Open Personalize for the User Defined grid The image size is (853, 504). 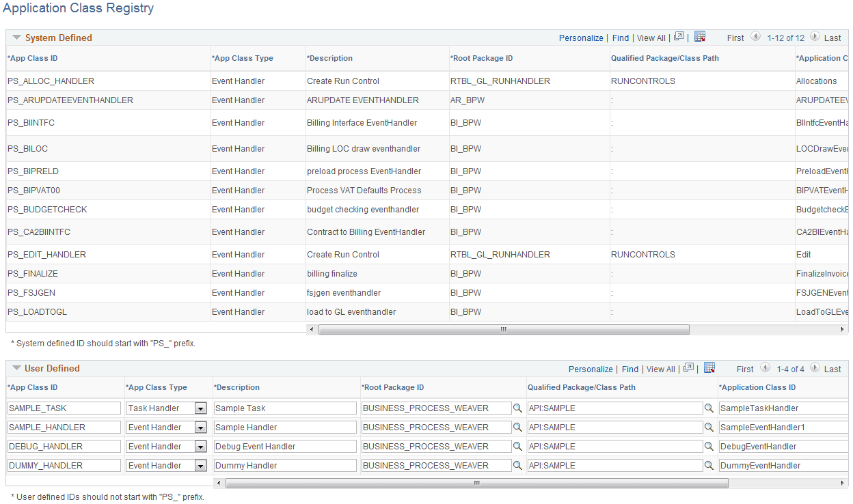590,369
